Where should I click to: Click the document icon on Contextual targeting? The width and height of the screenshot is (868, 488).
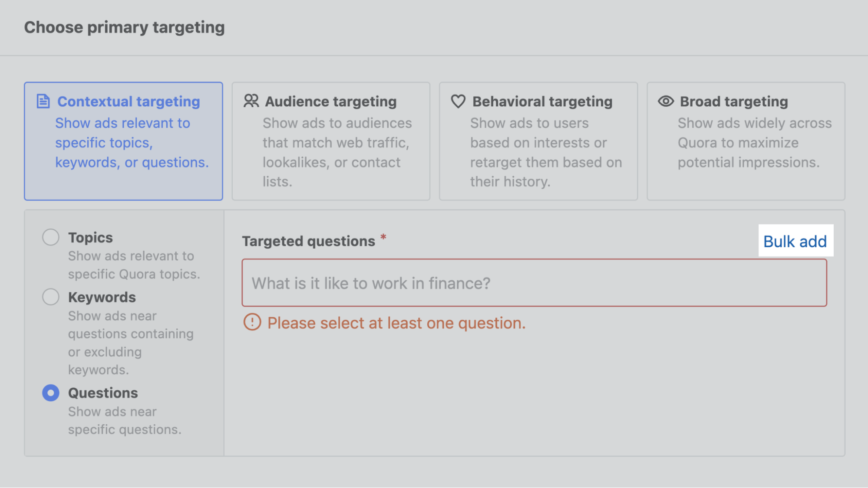coord(43,101)
